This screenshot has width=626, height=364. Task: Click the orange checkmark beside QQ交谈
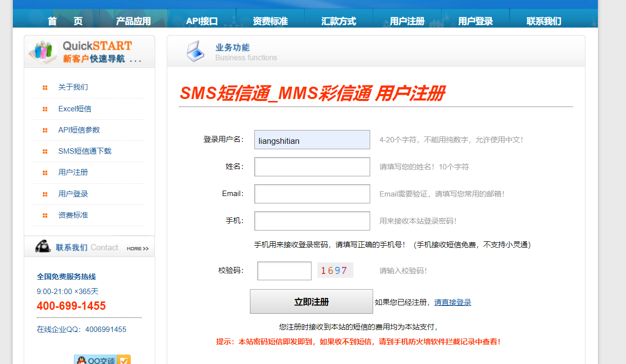click(x=123, y=360)
